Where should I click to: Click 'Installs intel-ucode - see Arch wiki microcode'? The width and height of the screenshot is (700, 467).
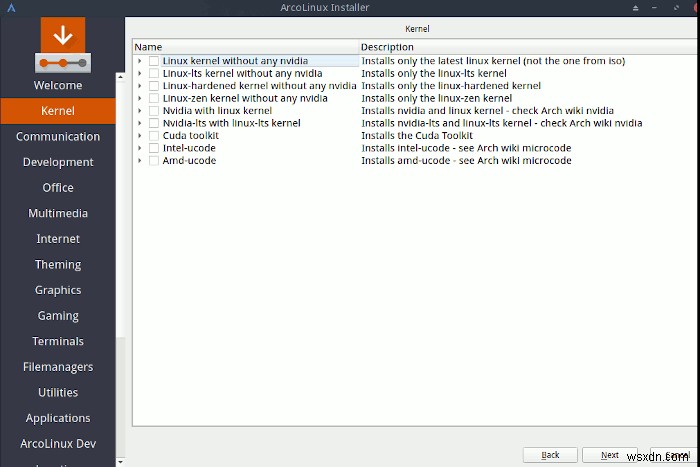(x=467, y=148)
